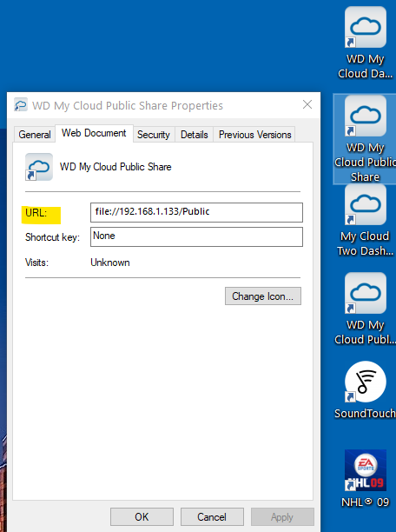
Task: Open the Security tab
Action: coord(154,135)
